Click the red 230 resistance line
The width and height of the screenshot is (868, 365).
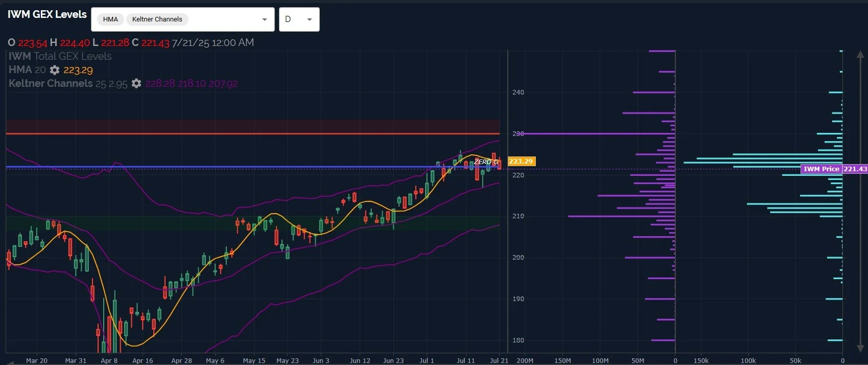[253, 134]
